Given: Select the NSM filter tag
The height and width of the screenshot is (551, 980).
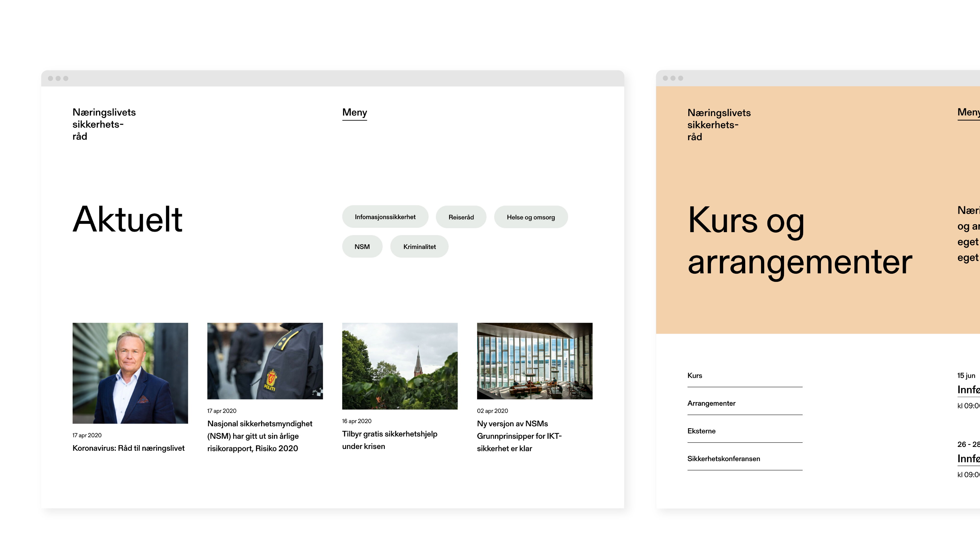Looking at the screenshot, I should tap(362, 246).
